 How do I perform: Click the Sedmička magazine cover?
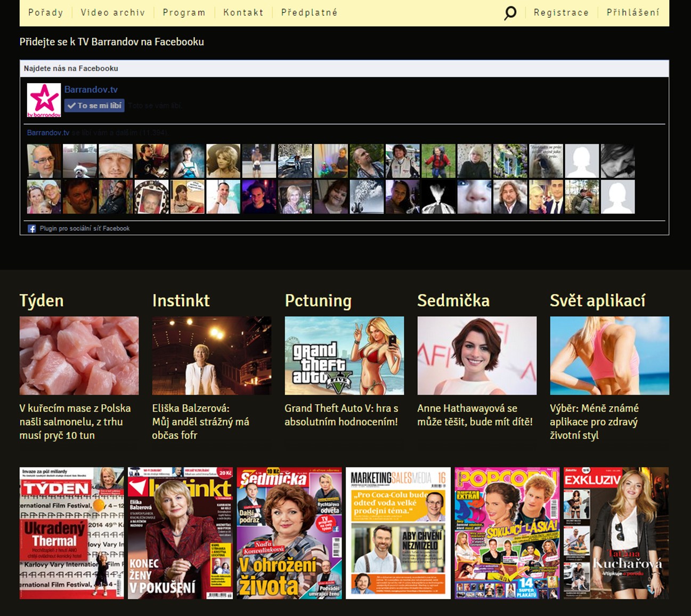click(x=289, y=533)
